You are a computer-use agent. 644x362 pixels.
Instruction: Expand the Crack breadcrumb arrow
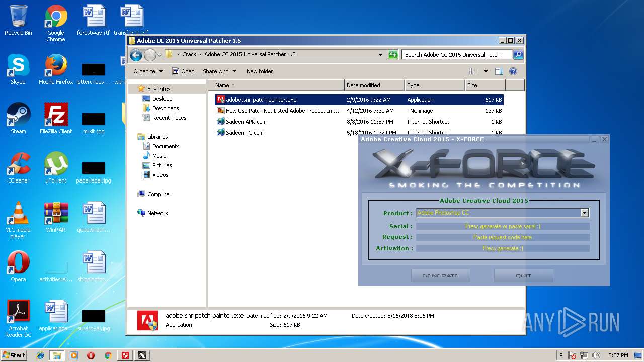[x=200, y=54]
